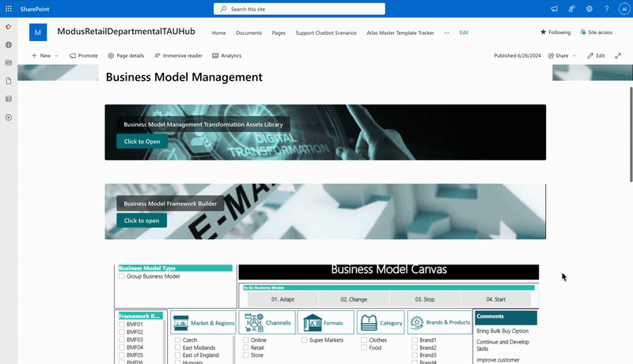
Task: Open the navigation overflow ellipsis menu
Action: tap(446, 32)
